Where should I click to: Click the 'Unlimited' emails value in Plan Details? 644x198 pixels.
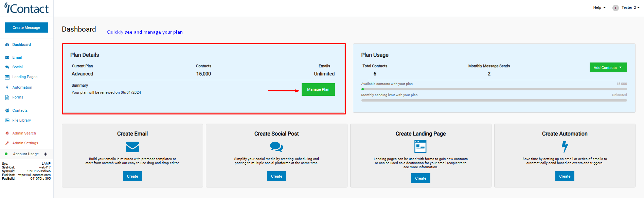click(324, 74)
